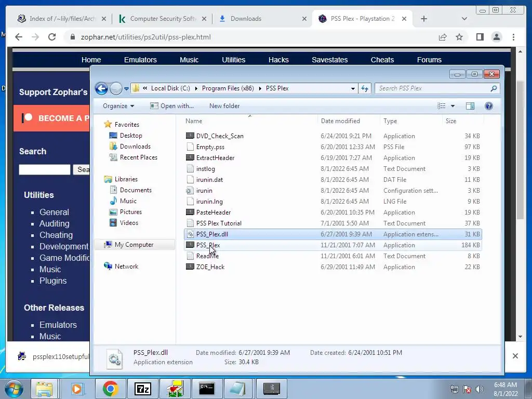Image resolution: width=532 pixels, height=399 pixels.
Task: Share this page from address bar
Action: point(443,37)
